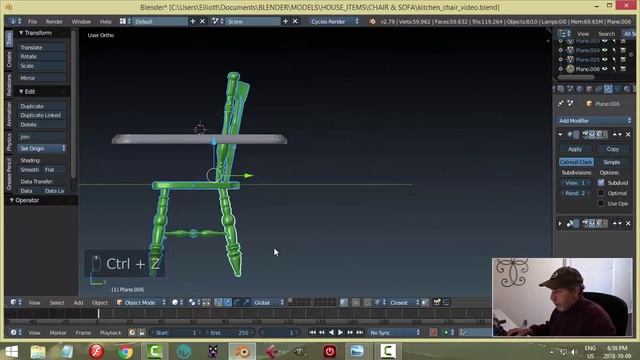Click the pivot point icon in 3D header

point(192,302)
